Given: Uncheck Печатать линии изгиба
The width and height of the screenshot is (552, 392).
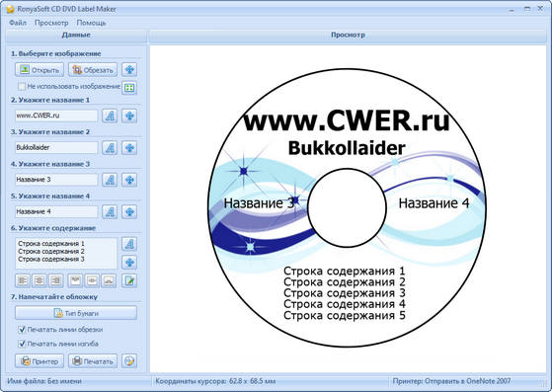Looking at the screenshot, I should pyautogui.click(x=22, y=344).
